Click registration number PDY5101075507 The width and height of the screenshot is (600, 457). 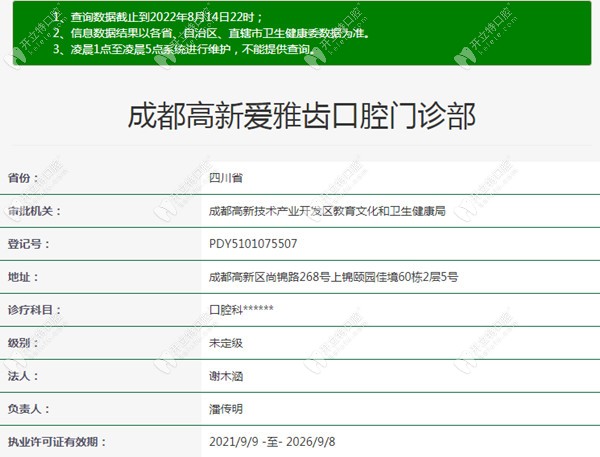point(253,244)
